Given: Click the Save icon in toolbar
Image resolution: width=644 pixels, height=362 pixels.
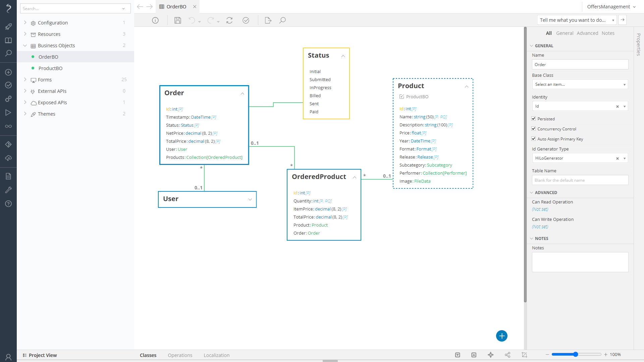Looking at the screenshot, I should coord(178,20).
